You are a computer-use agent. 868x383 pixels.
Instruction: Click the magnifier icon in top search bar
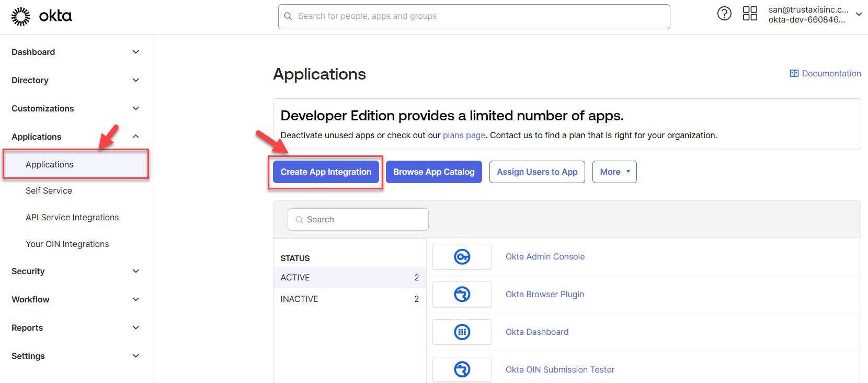click(x=288, y=16)
